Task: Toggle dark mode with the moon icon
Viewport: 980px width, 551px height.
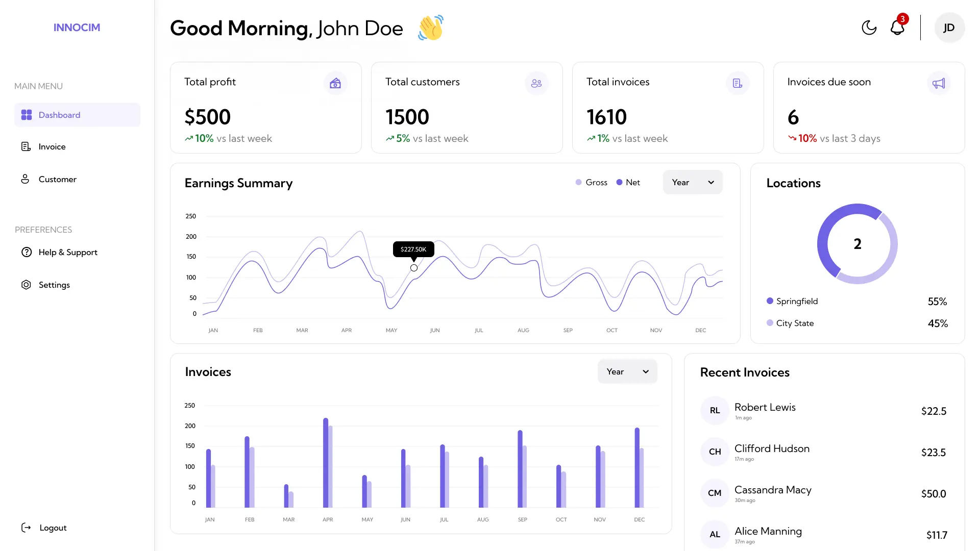Action: pyautogui.click(x=869, y=28)
